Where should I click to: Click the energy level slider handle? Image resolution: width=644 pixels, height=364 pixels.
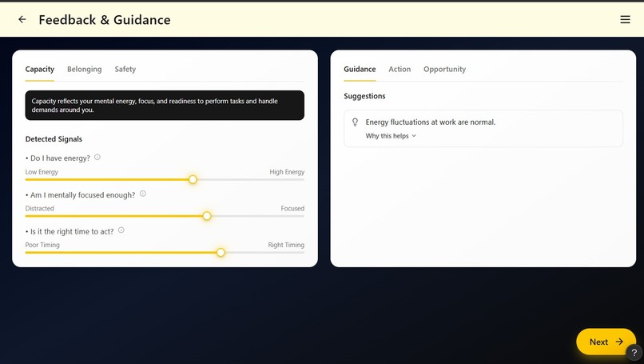pos(193,179)
